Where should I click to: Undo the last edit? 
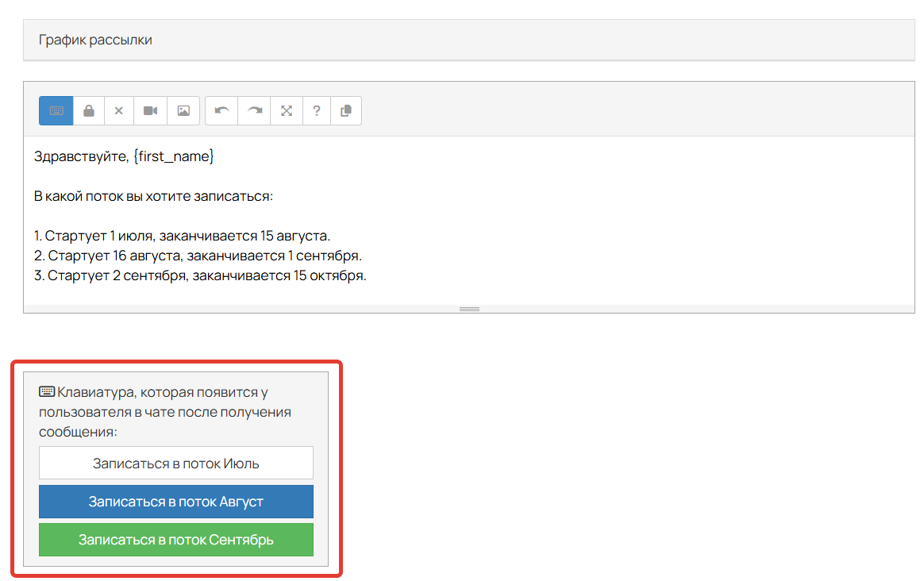221,111
